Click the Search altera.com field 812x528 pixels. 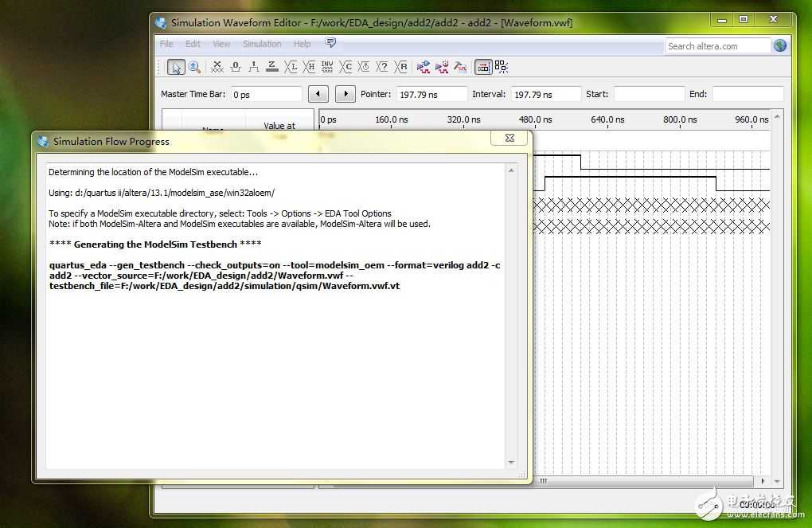(x=718, y=46)
